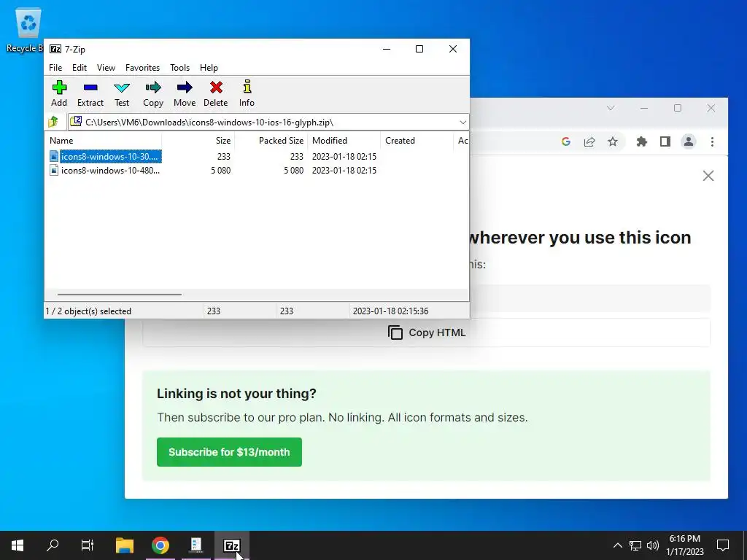Sort by the Created column header
The width and height of the screenshot is (747, 560).
pos(417,141)
